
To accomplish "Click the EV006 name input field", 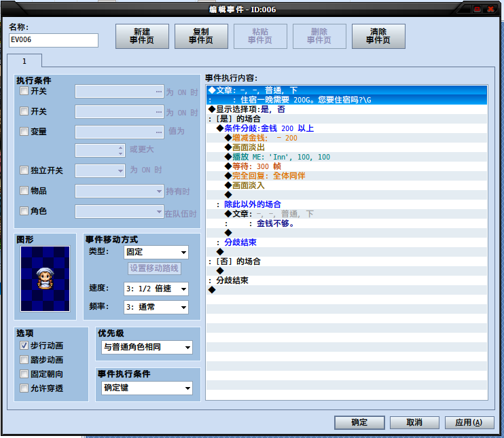I will [54, 40].
